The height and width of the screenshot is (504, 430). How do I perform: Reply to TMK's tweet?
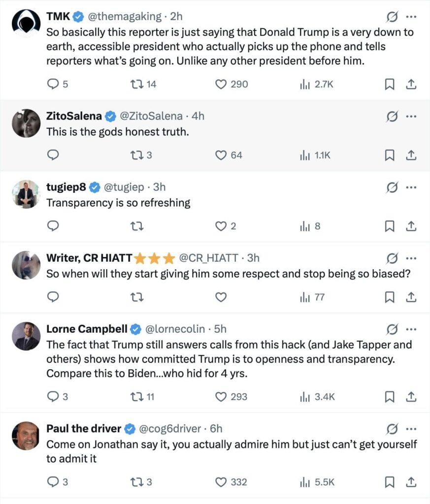[53, 84]
